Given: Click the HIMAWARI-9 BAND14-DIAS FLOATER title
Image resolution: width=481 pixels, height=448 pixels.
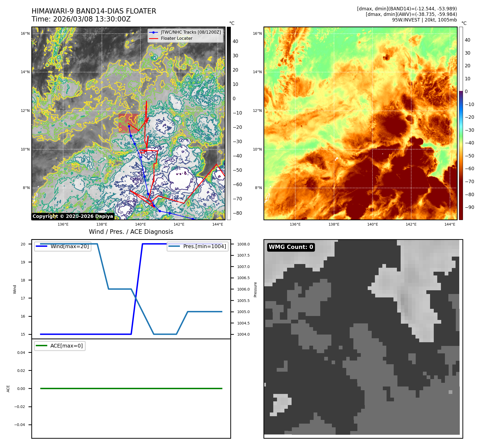Looking at the screenshot, I should click(94, 11).
